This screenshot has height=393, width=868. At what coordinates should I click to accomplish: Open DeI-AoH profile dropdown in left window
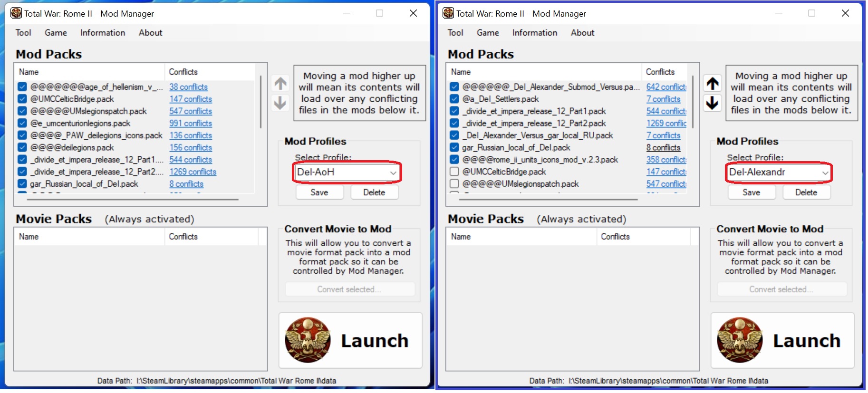pyautogui.click(x=347, y=172)
